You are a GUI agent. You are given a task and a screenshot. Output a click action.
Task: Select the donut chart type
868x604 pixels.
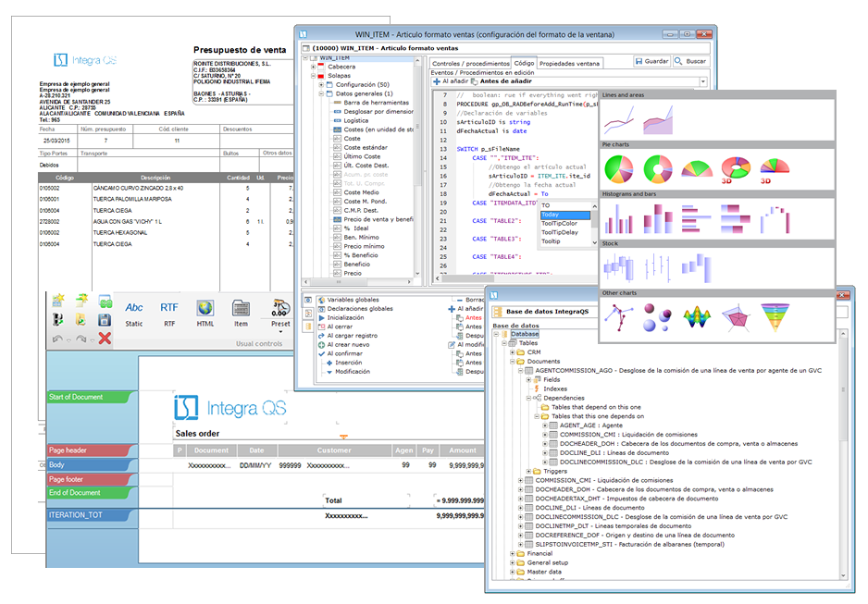[658, 169]
